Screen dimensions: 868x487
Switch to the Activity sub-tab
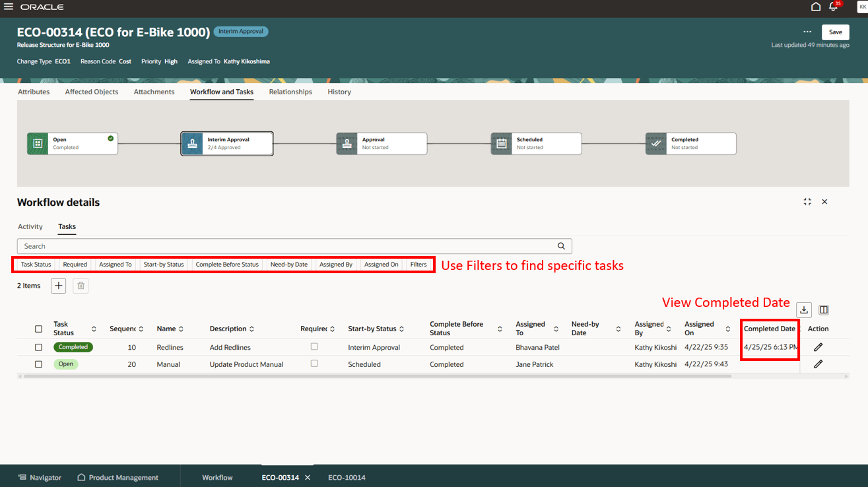pos(30,226)
